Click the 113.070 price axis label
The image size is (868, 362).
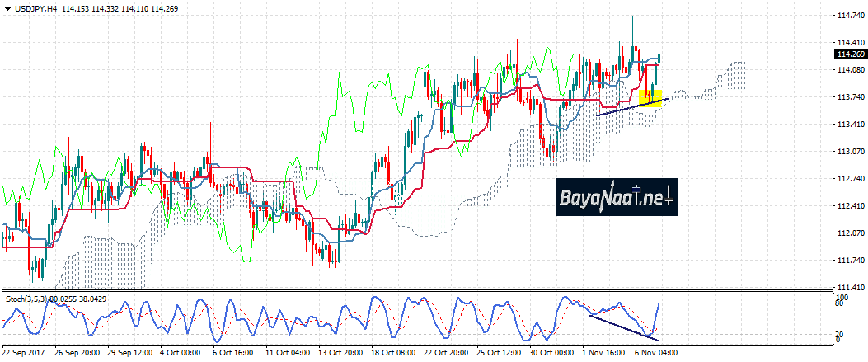(849, 152)
